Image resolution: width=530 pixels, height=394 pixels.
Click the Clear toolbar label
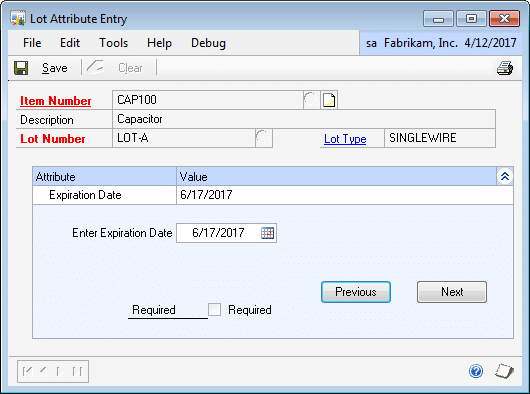[130, 68]
